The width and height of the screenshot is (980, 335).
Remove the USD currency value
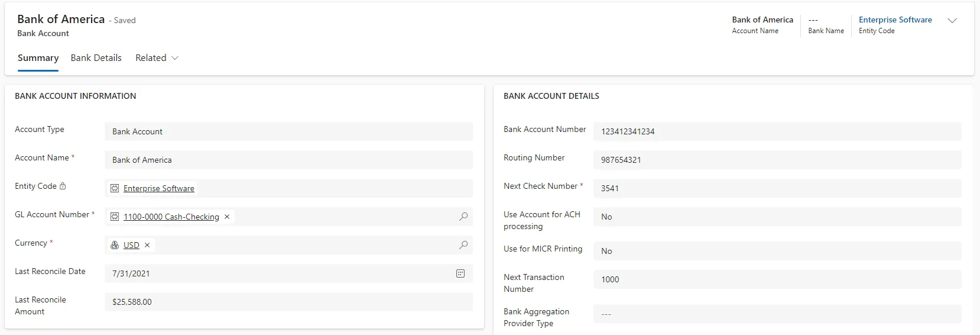[x=147, y=245]
